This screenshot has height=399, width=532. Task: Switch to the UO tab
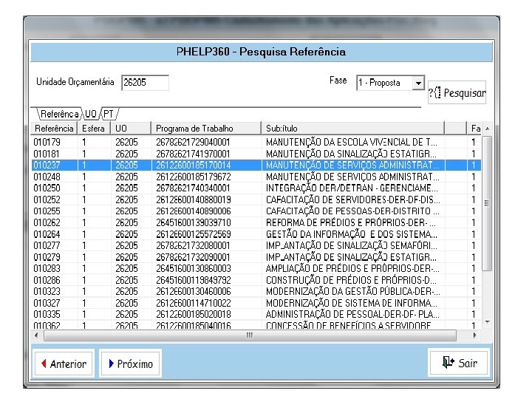tap(91, 114)
